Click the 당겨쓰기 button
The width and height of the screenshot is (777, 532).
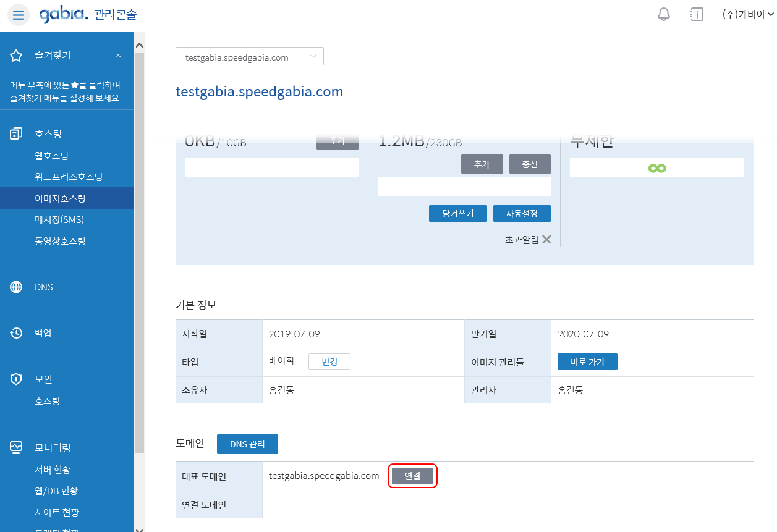[458, 214]
